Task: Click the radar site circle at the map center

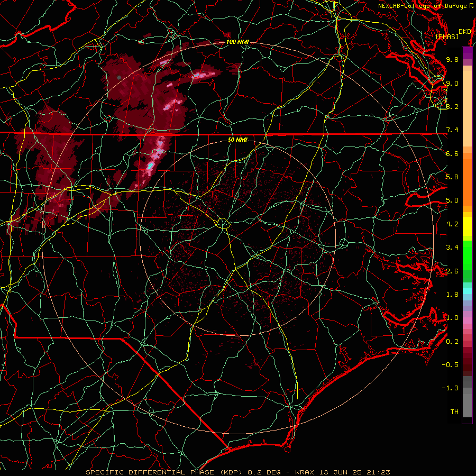Action: 223,223
